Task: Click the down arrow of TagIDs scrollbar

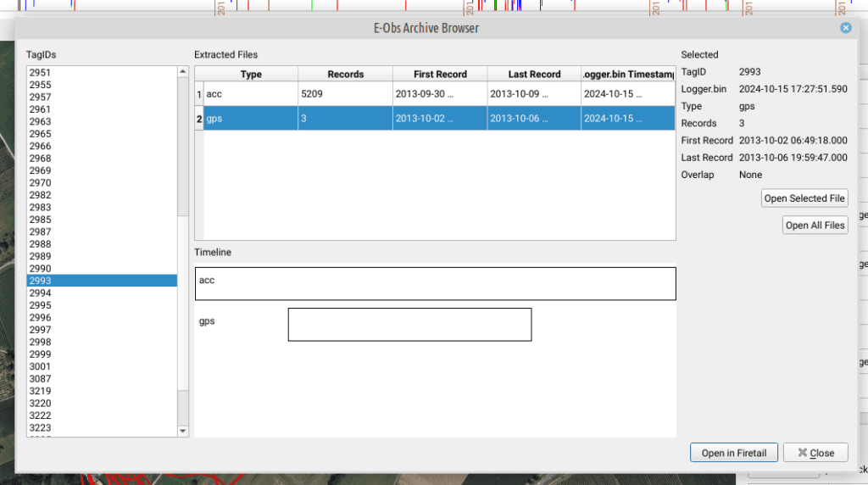Action: click(183, 431)
